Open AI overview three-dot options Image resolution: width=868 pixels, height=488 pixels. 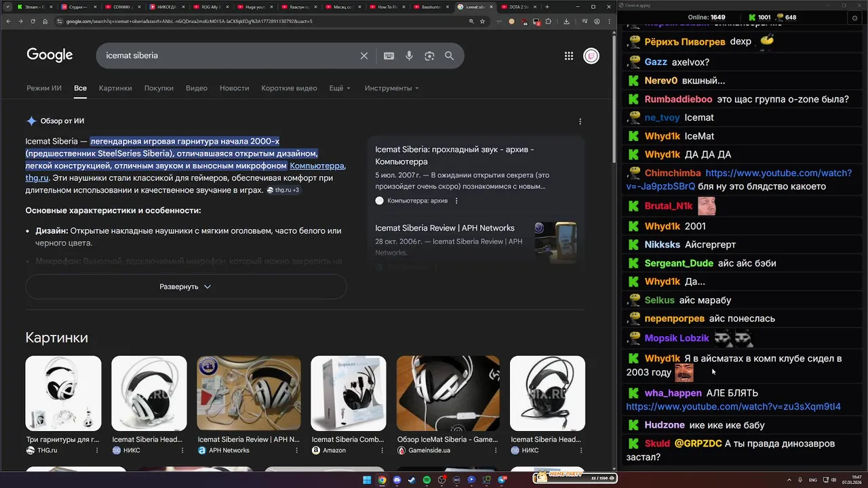point(580,121)
